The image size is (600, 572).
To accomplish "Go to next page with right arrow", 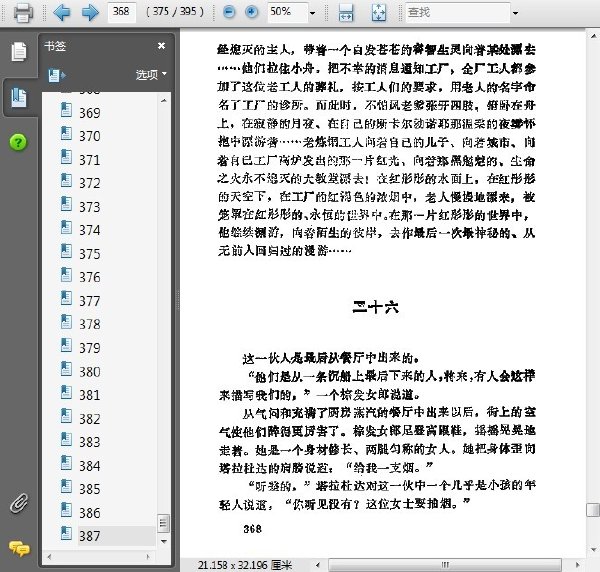I will pyautogui.click(x=90, y=12).
